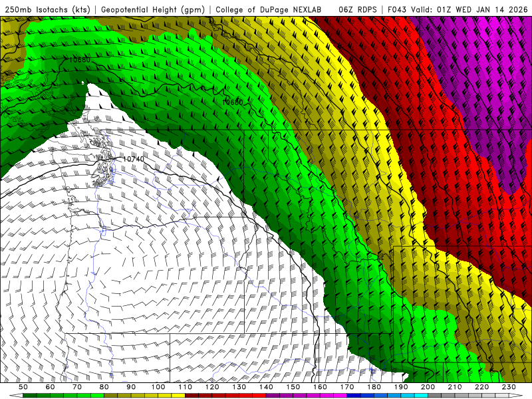This screenshot has height=399, width=532.
Task: Click the bright yellow color bar segment above 110
Action: [178, 396]
